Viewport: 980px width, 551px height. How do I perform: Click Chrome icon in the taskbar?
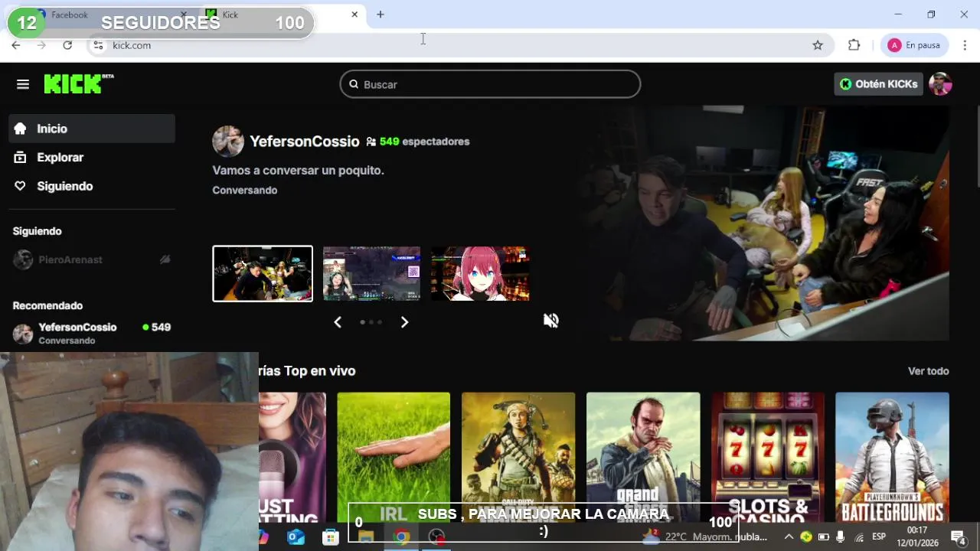pos(401,537)
